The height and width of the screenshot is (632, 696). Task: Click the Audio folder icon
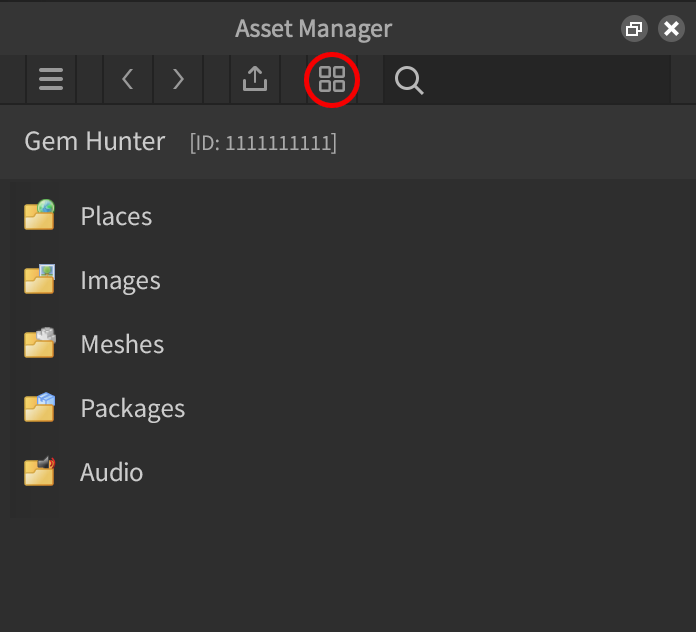tap(39, 472)
